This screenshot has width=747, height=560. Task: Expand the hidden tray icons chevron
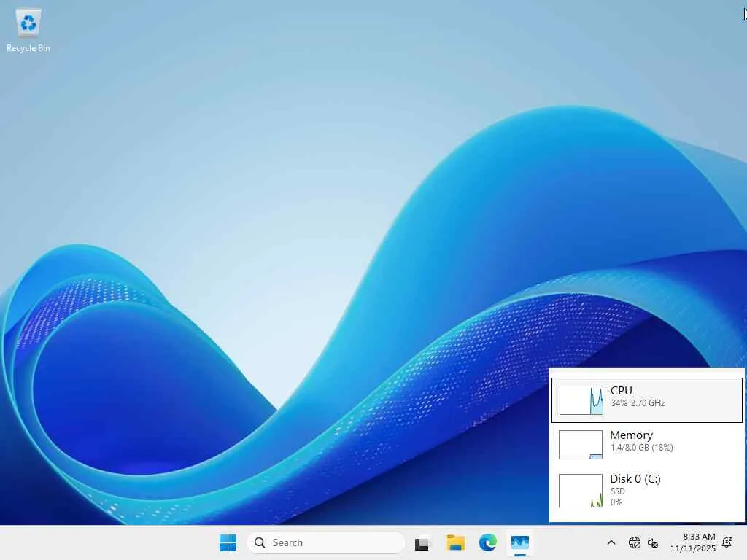click(x=611, y=542)
